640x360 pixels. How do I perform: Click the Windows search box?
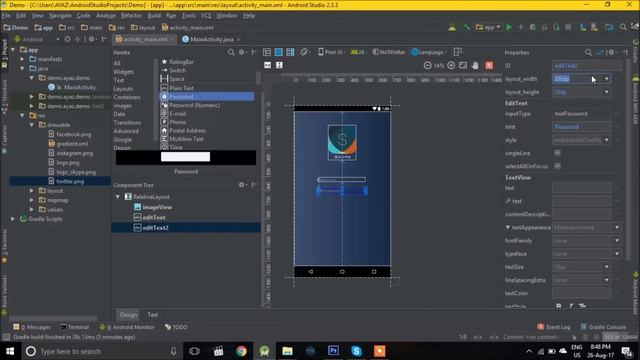(101, 351)
